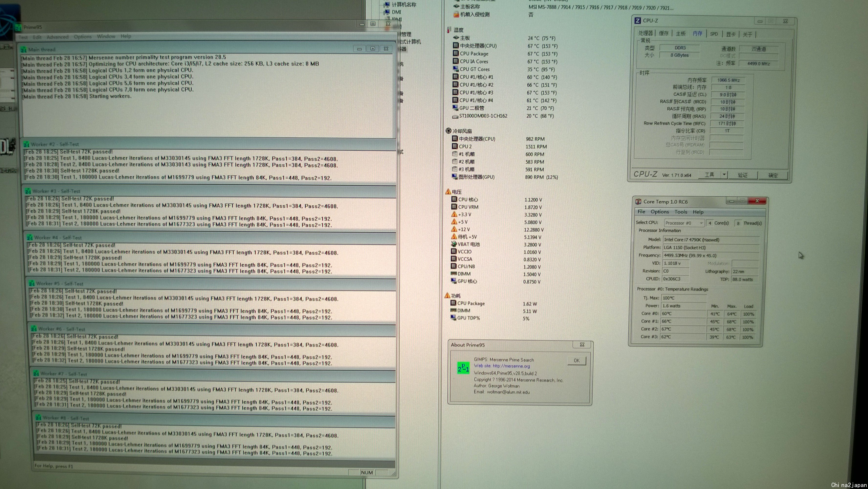This screenshot has height=489, width=868.
Task: Click the Prime95 logo in About dialog
Action: click(x=463, y=368)
